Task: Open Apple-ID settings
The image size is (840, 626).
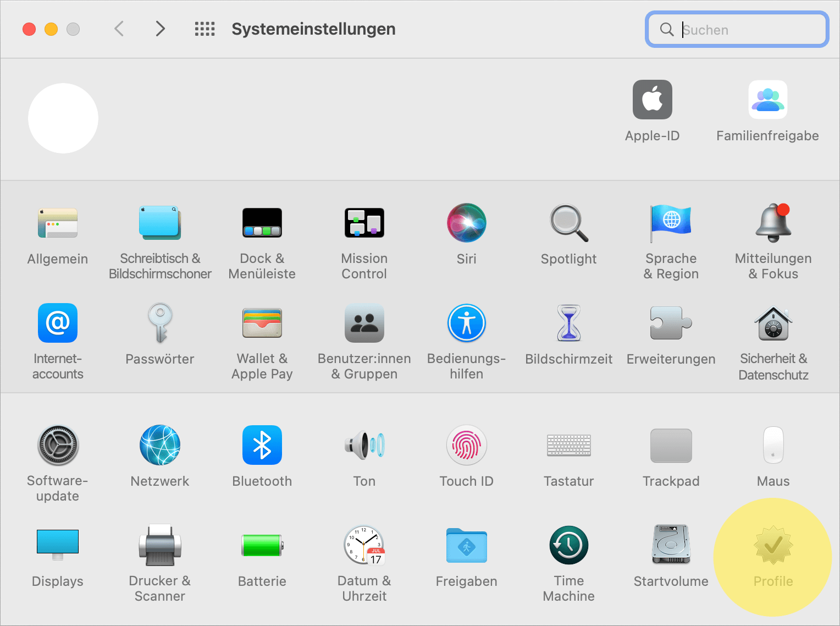Action: 652,100
